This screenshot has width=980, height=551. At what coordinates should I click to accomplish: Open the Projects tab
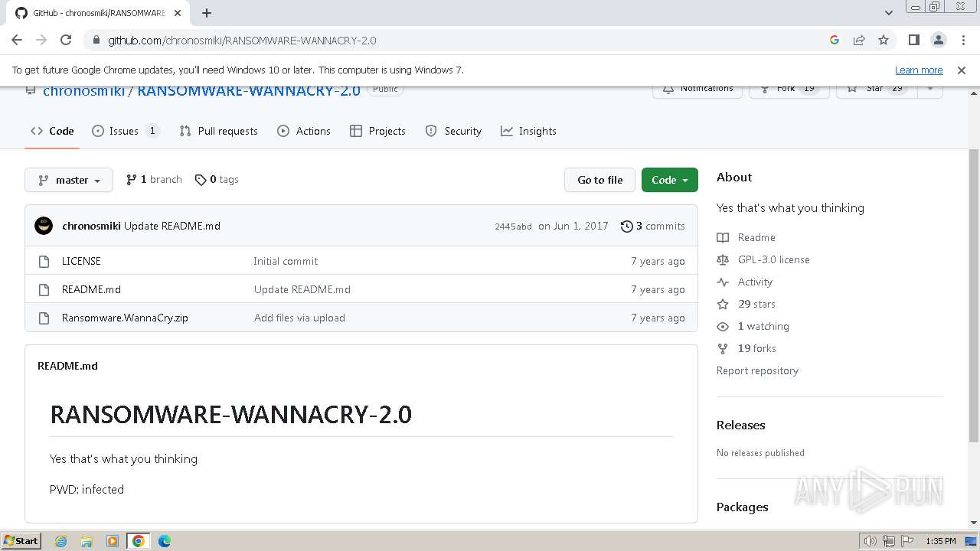(377, 131)
